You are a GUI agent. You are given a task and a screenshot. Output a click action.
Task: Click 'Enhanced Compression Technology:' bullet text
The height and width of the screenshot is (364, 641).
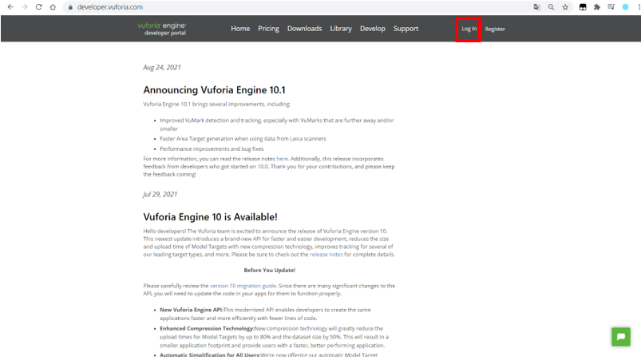207,328
